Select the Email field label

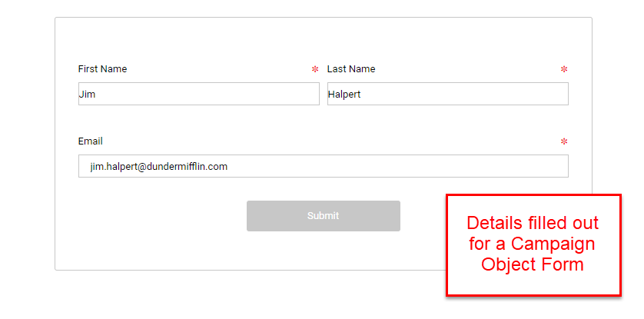90,141
